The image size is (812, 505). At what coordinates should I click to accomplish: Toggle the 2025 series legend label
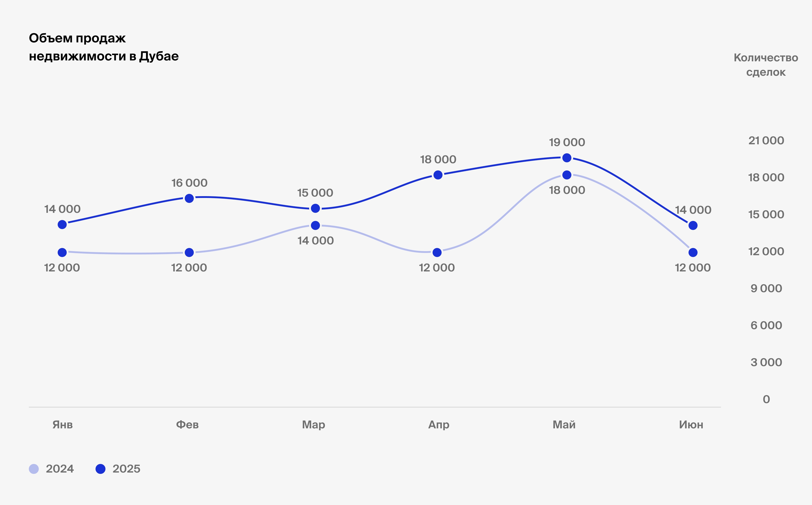pyautogui.click(x=126, y=469)
